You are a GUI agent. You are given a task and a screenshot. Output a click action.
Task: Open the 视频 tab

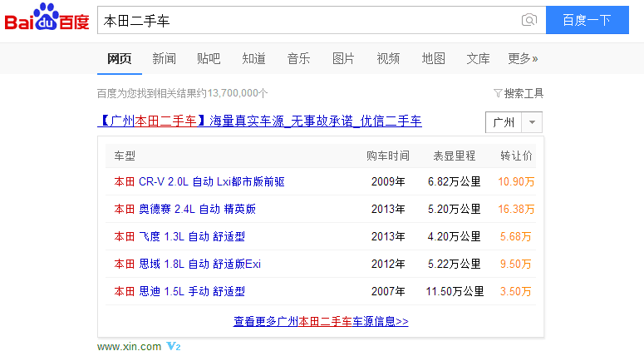coord(388,58)
